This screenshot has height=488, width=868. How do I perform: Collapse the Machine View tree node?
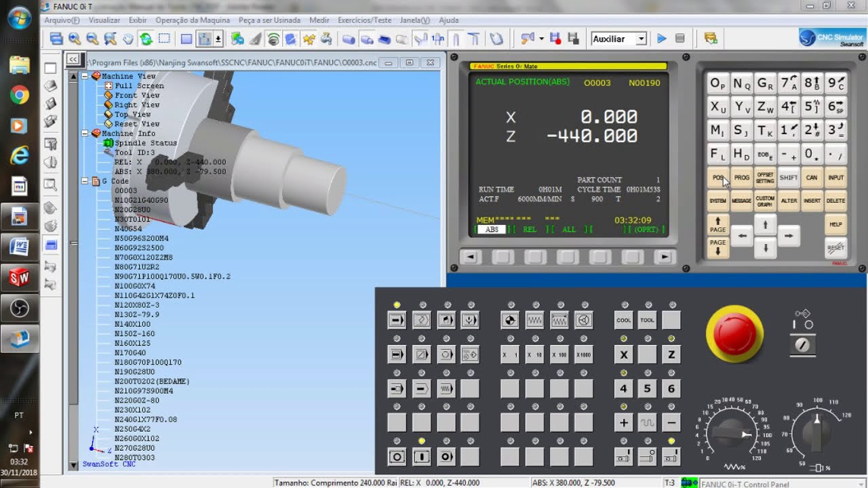point(85,77)
